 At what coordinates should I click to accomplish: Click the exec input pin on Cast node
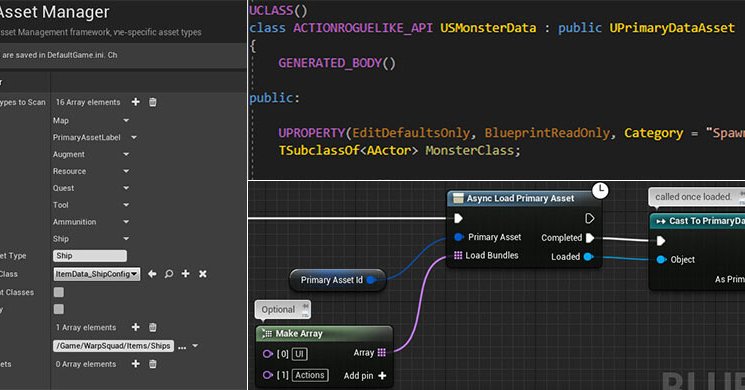click(x=661, y=241)
